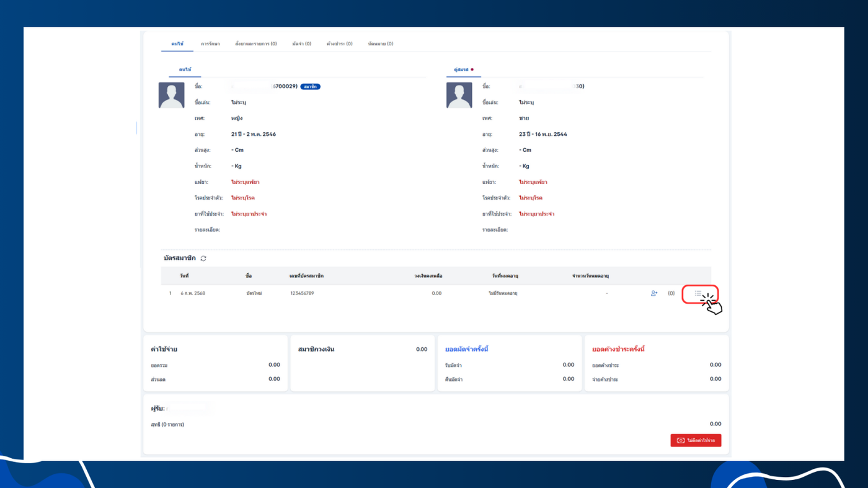Click the patient's red ไม่ระบุยาประจำ text
Viewport: 868px width, 488px height.
[x=249, y=214]
